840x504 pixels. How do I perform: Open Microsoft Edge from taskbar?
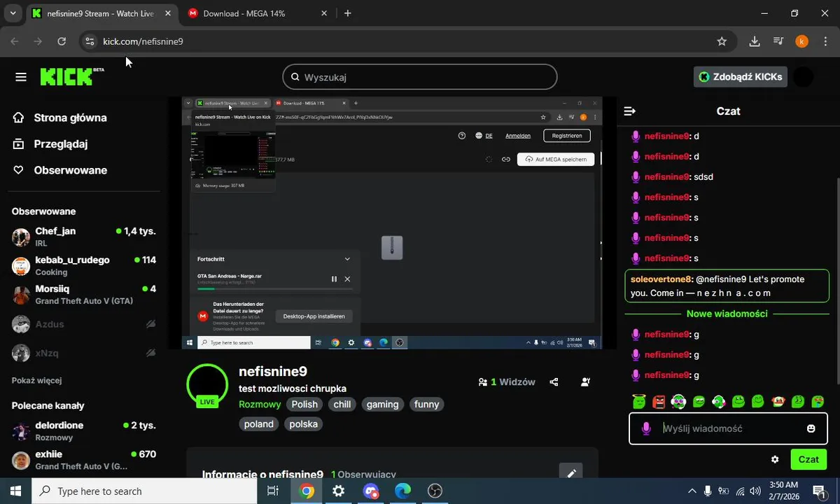pos(402,491)
